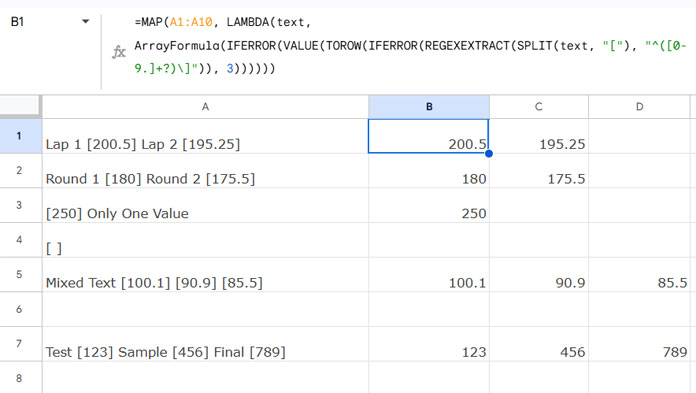The height and width of the screenshot is (393, 696).
Task: Select cell with value 100.1
Action: point(429,274)
